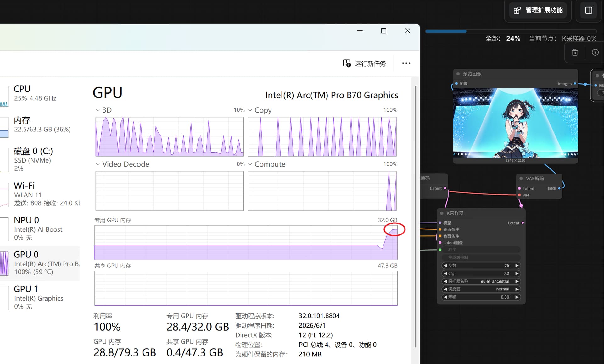Select the CPU performance item
The image size is (604, 364).
(40, 93)
